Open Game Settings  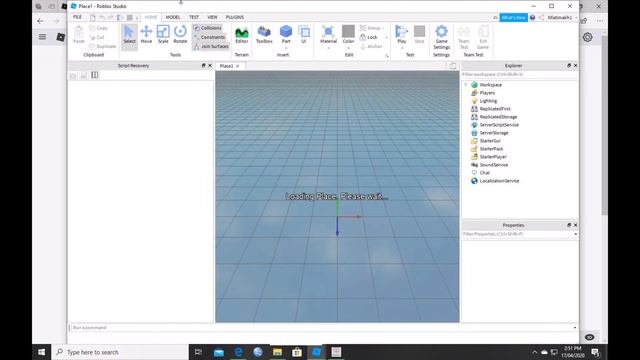coord(441,37)
